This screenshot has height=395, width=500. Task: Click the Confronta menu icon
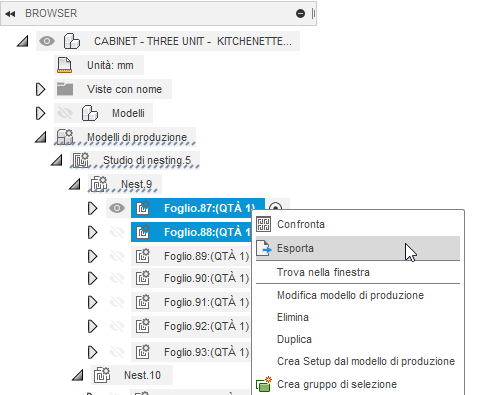[x=263, y=224]
